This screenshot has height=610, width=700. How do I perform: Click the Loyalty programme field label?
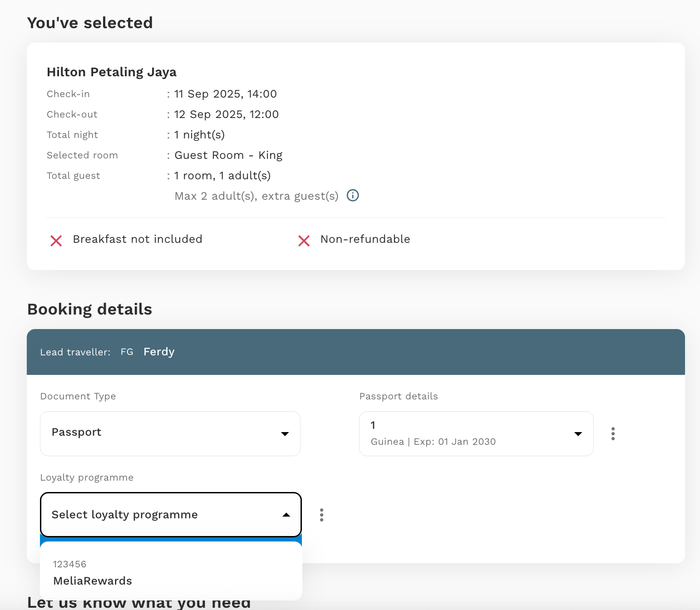[87, 477]
